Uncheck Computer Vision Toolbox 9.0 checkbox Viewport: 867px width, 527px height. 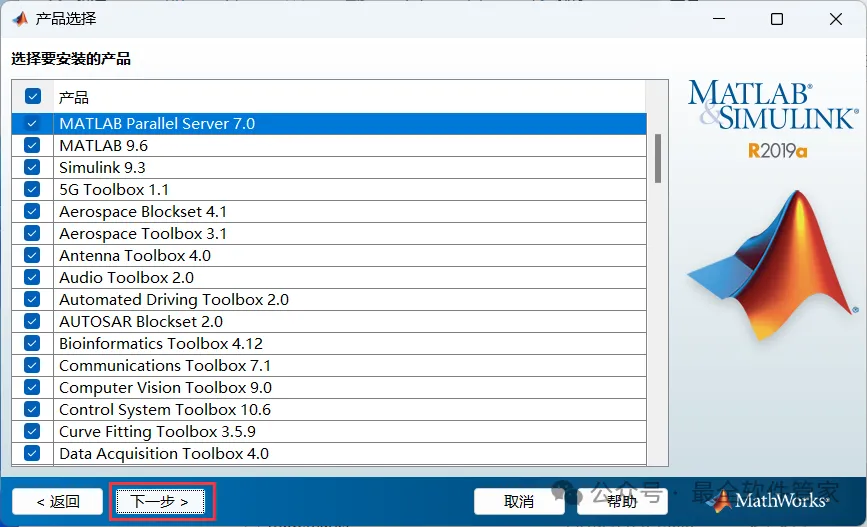pyautogui.click(x=32, y=387)
